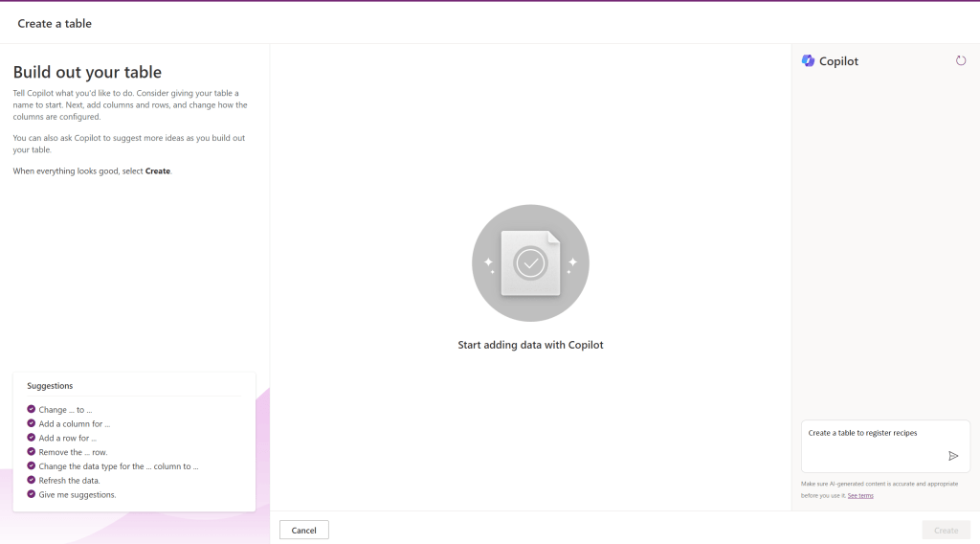The height and width of the screenshot is (544, 980).
Task: Click the Create button
Action: click(x=946, y=531)
